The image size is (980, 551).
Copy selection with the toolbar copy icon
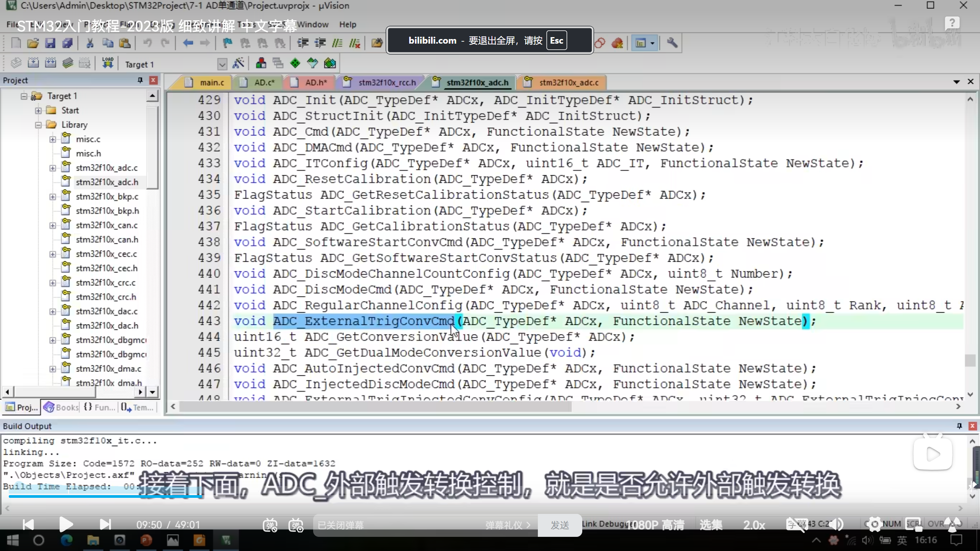pyautogui.click(x=108, y=43)
